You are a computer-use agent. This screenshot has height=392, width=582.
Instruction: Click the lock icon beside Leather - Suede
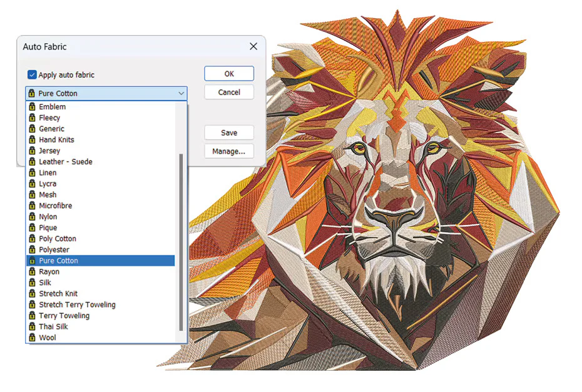(x=33, y=162)
